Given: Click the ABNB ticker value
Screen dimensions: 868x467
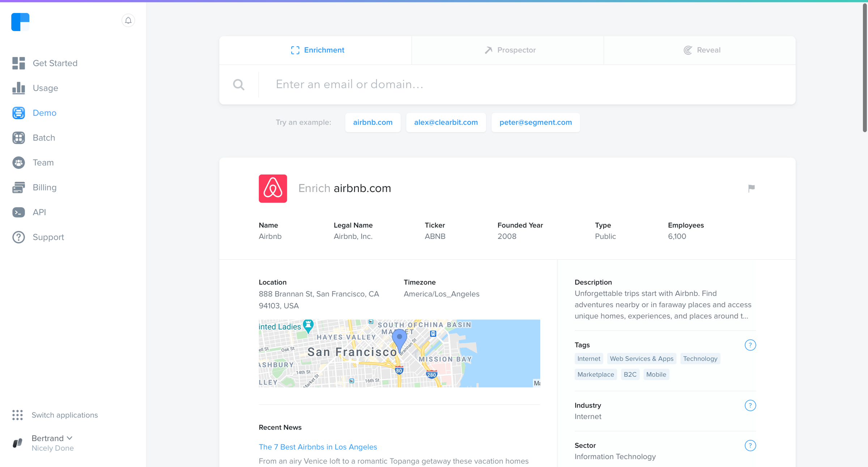Looking at the screenshot, I should (x=435, y=236).
